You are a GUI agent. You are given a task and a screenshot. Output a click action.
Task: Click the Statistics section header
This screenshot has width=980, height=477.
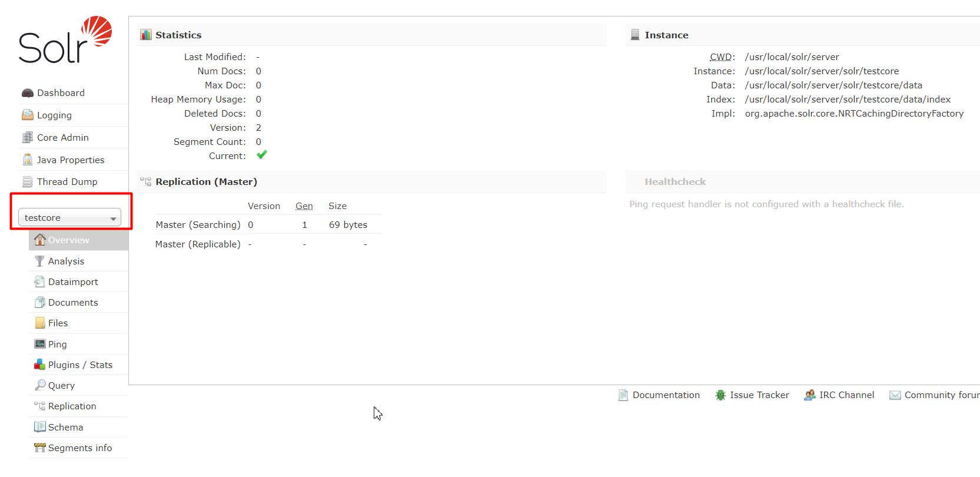(372, 35)
